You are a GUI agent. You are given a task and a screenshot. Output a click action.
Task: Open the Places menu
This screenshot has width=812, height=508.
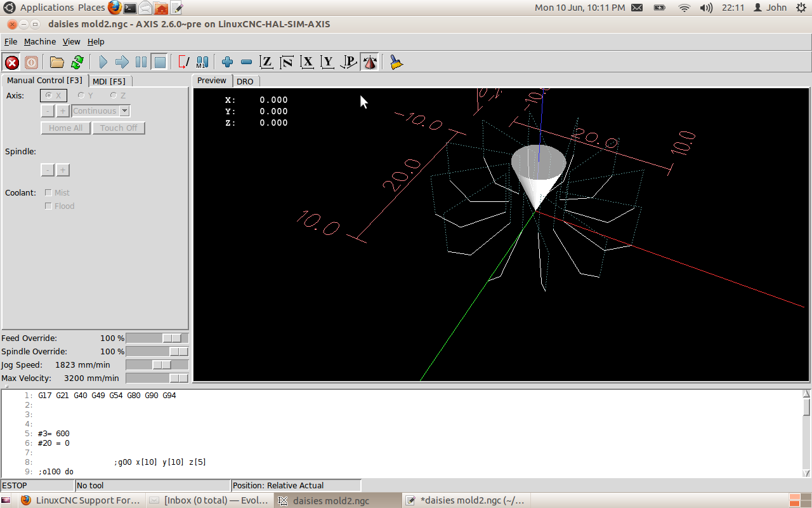coord(91,8)
